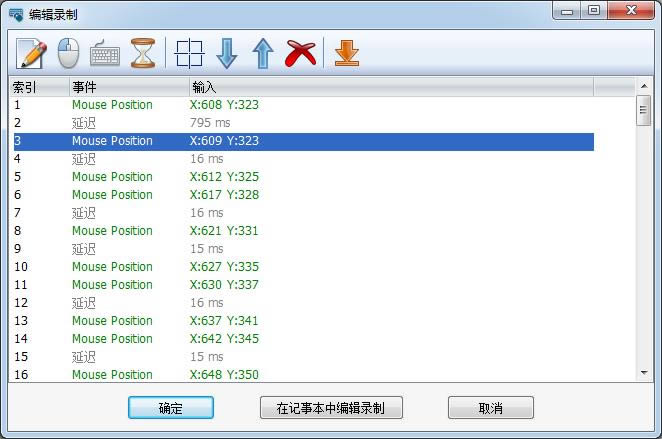Viewport: 662px width, 439px height.
Task: Click the keyboard event icon
Action: pos(105,52)
